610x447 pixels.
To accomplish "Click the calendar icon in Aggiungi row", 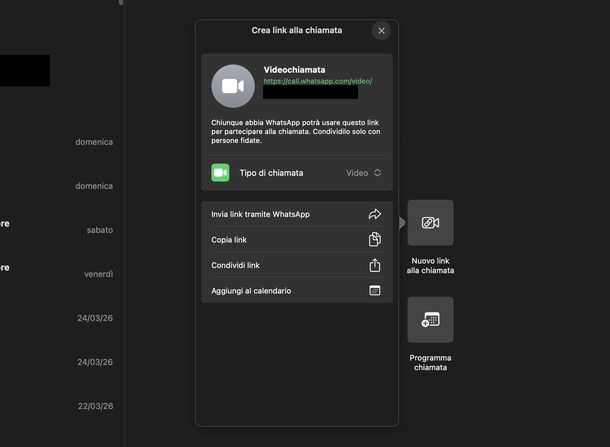I will click(x=375, y=290).
